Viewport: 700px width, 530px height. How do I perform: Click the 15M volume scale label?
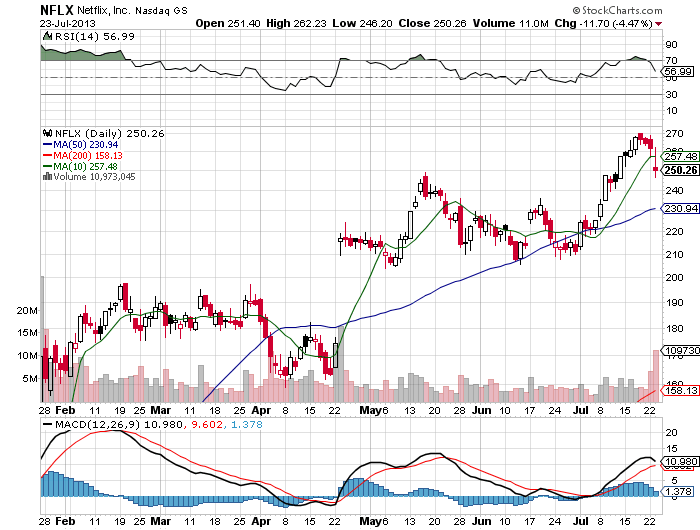point(27,333)
